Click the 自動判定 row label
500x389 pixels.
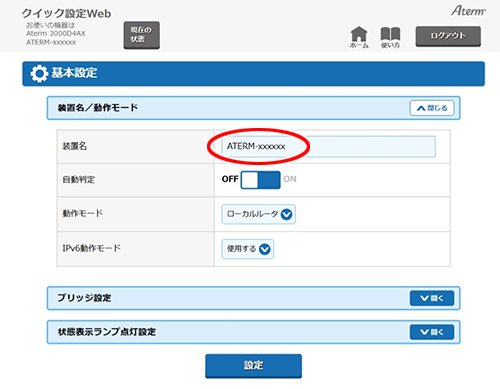coord(79,180)
